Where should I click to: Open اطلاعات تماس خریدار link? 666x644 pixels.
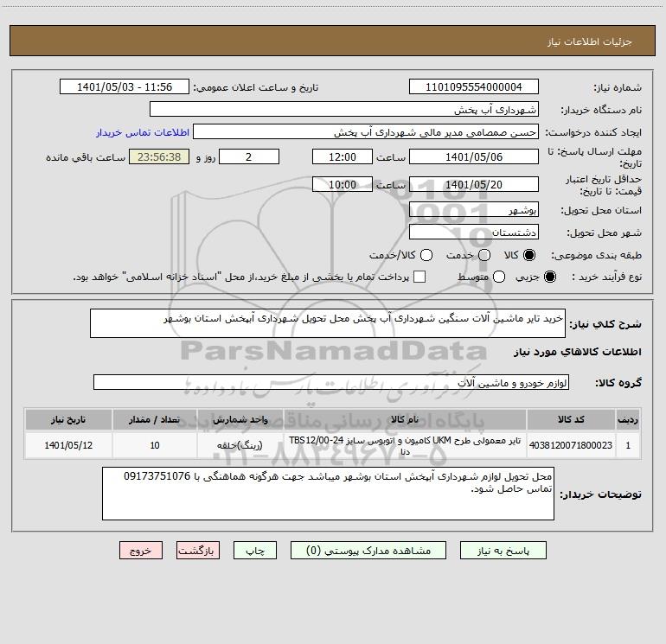click(143, 132)
